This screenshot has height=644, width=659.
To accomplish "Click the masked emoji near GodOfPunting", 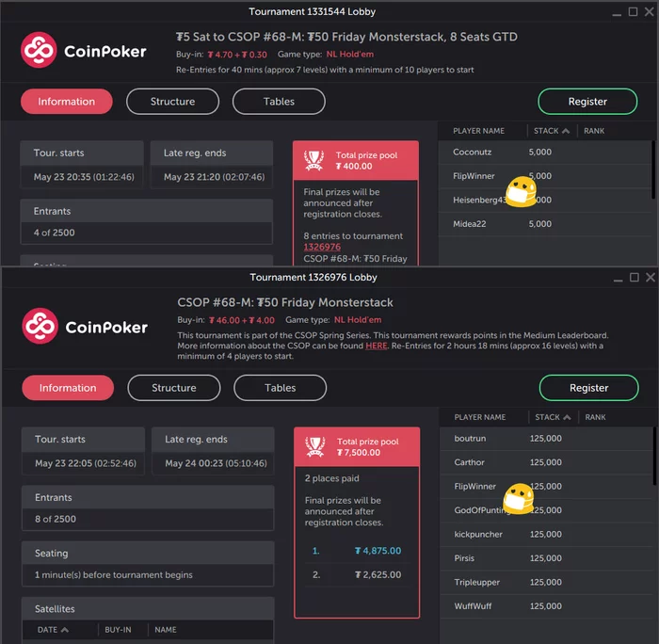I will [x=519, y=499].
